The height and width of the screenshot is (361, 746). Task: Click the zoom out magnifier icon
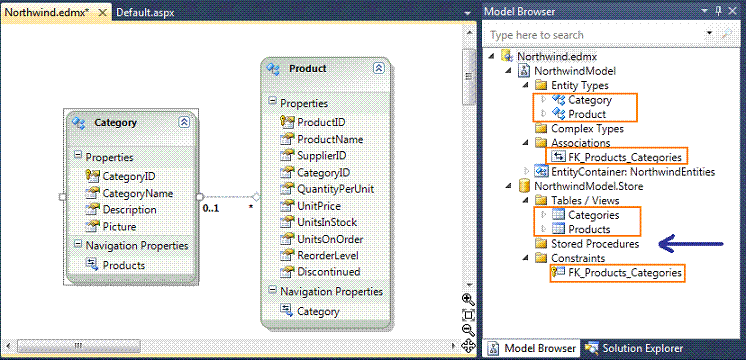(468, 330)
